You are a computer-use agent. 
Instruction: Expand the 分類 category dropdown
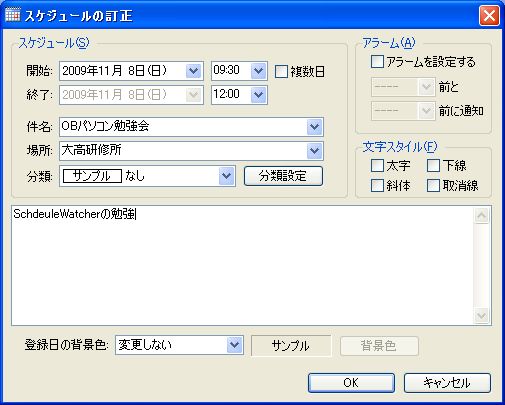point(226,176)
